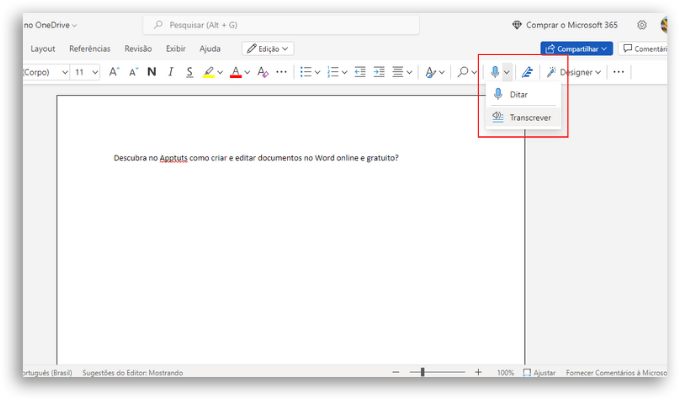Click the Português (Brasil) language indicator

48,373
